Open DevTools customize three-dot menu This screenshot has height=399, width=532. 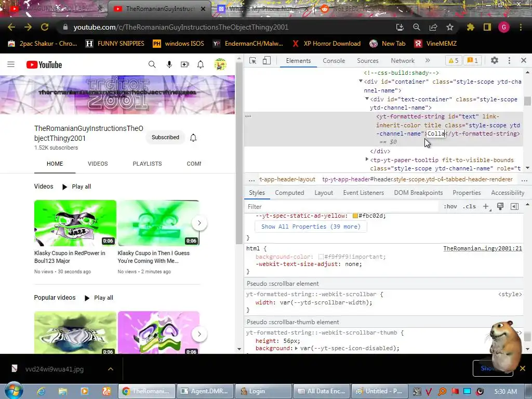pyautogui.click(x=509, y=60)
